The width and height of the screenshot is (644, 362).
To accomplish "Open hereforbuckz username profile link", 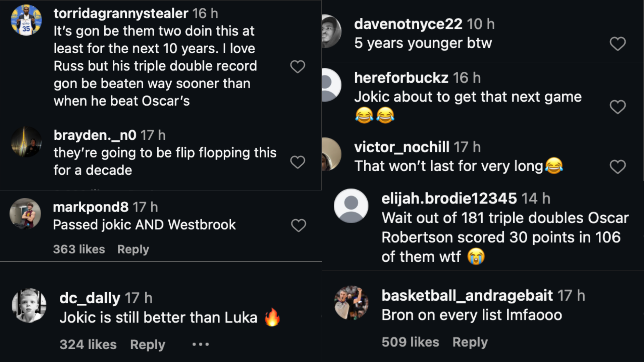I will pos(401,78).
